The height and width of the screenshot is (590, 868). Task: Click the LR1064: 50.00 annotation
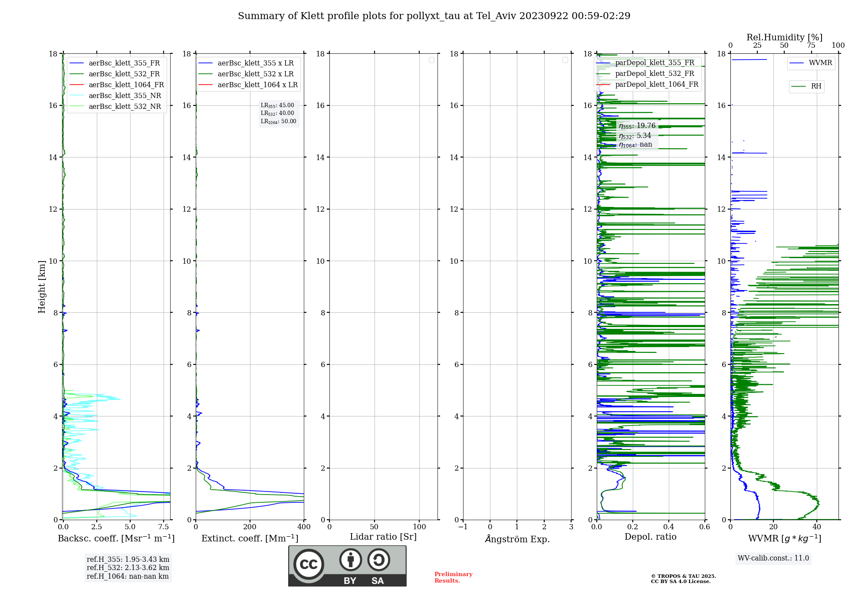[279, 121]
